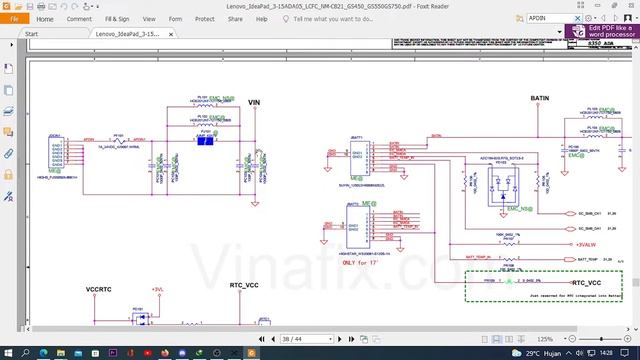Click the ribbon display options icon in title bar
Viewport: 640px width, 360px height.
click(x=581, y=6)
